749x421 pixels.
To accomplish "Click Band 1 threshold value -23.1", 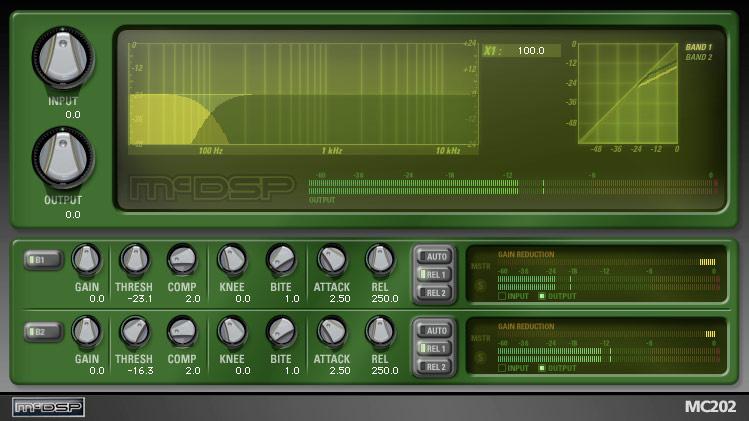I will tap(140, 299).
